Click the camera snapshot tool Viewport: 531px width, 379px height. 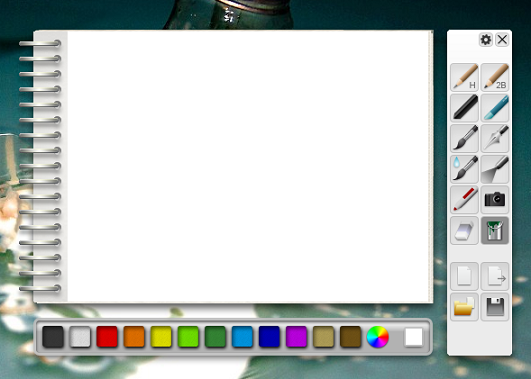pos(495,199)
